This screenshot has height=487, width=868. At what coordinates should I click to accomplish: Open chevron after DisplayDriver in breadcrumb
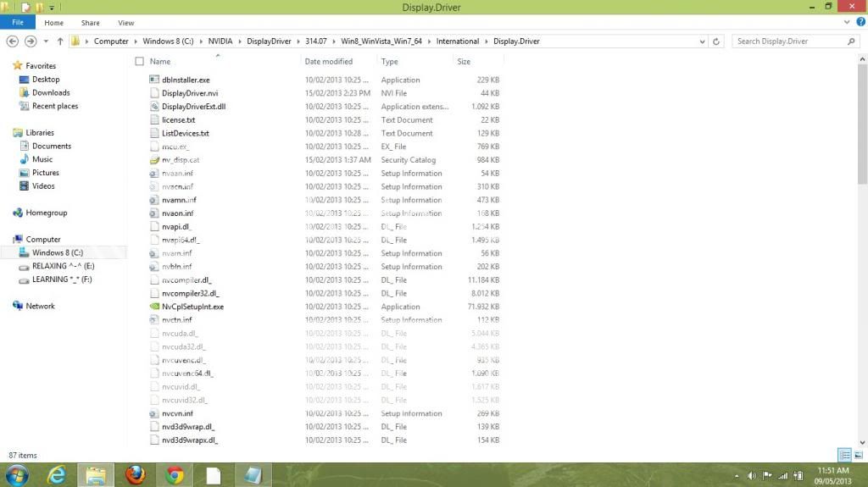click(298, 42)
